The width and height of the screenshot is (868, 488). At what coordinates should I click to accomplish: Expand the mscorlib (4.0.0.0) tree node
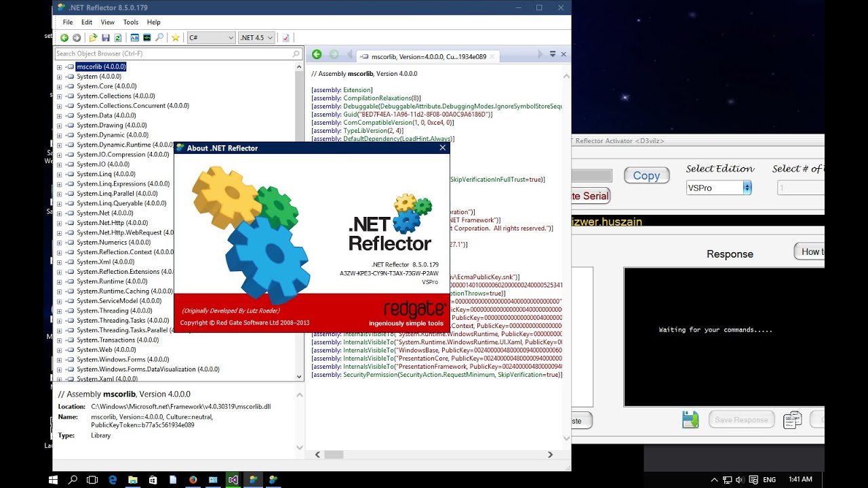coord(60,67)
